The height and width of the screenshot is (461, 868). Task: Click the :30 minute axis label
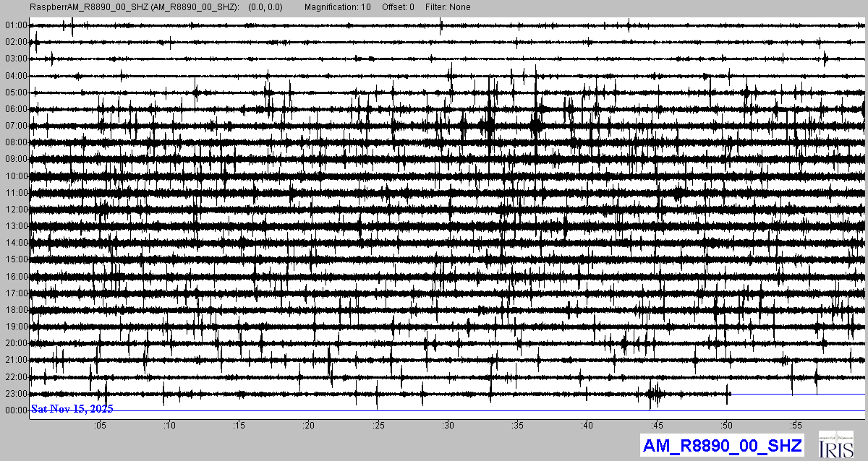click(x=448, y=426)
